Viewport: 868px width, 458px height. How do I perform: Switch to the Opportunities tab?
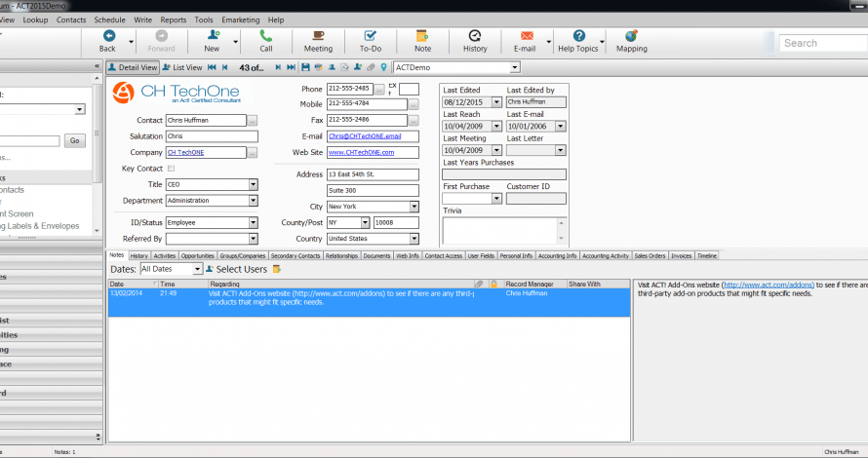[x=198, y=255]
